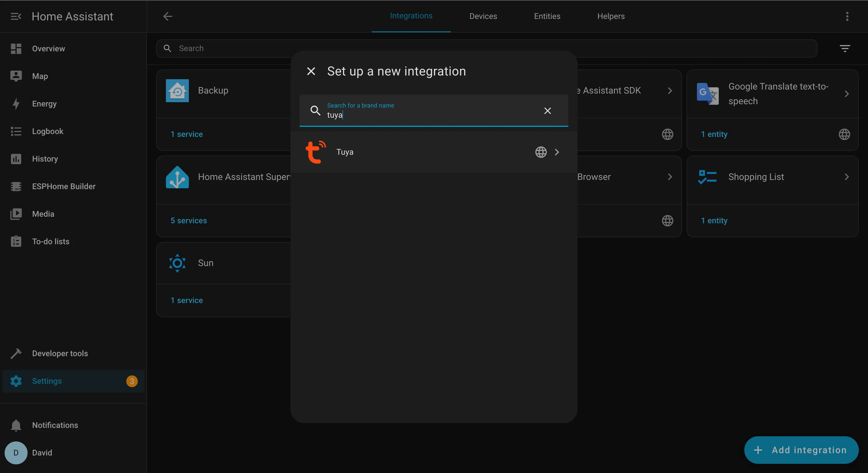Screen dimensions: 868x473
Task: Switch to the Devices tab
Action: point(483,16)
